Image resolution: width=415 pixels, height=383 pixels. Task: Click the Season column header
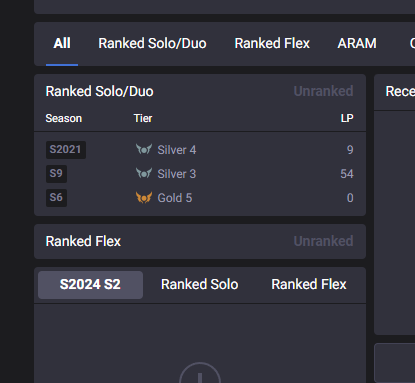[64, 118]
